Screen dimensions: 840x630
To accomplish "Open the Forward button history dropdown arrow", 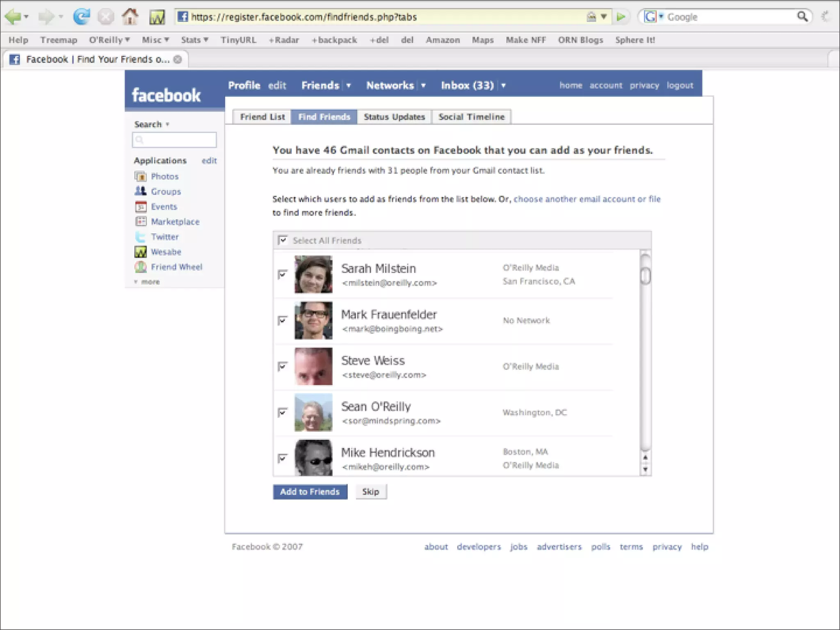I will coord(61,17).
